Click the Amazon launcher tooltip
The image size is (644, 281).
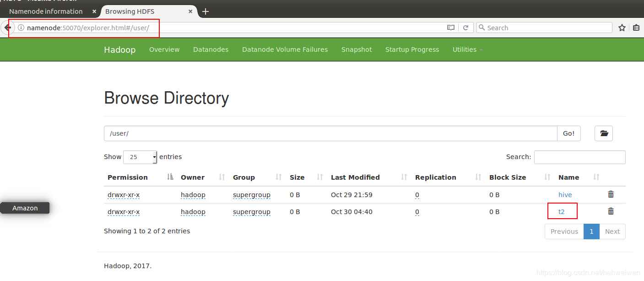click(x=25, y=208)
